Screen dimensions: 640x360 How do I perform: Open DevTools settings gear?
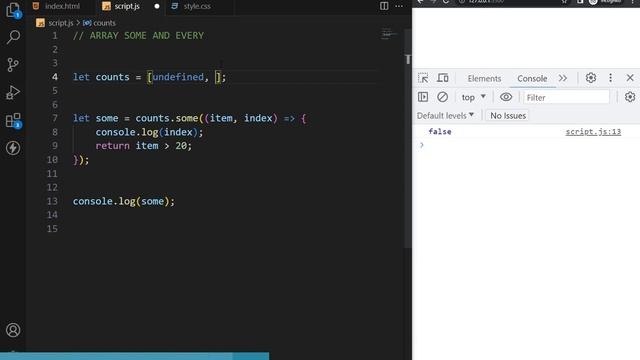(591, 78)
